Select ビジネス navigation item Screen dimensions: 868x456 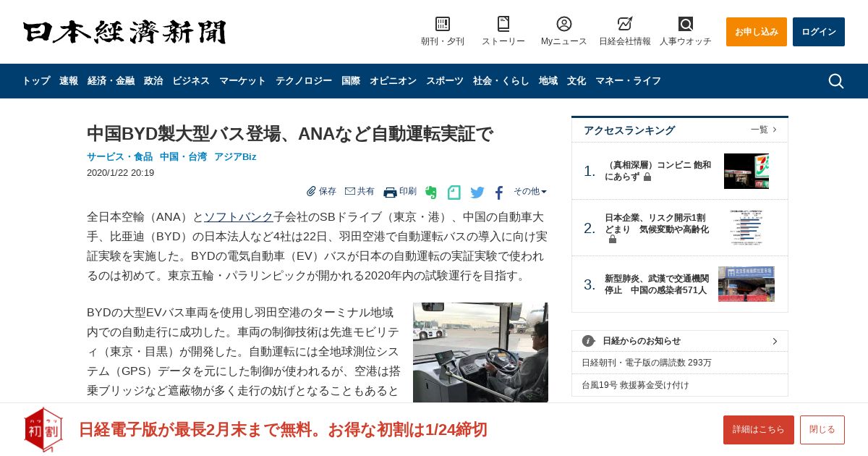[191, 81]
